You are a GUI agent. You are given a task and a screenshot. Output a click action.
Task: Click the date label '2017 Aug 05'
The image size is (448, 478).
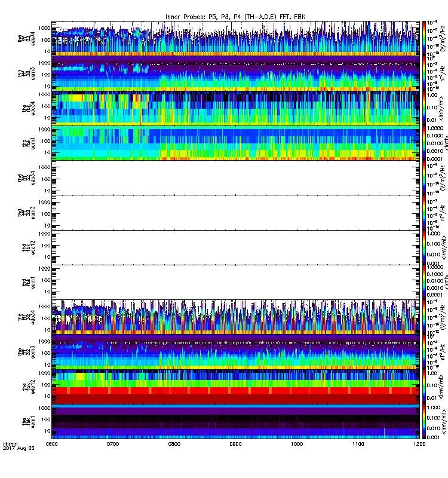tap(19, 449)
